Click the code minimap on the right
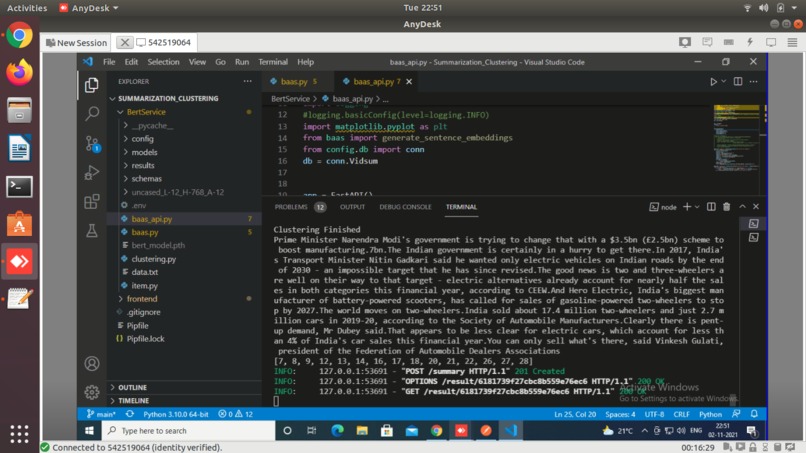Screen dimensions: 806x453 click(736, 139)
